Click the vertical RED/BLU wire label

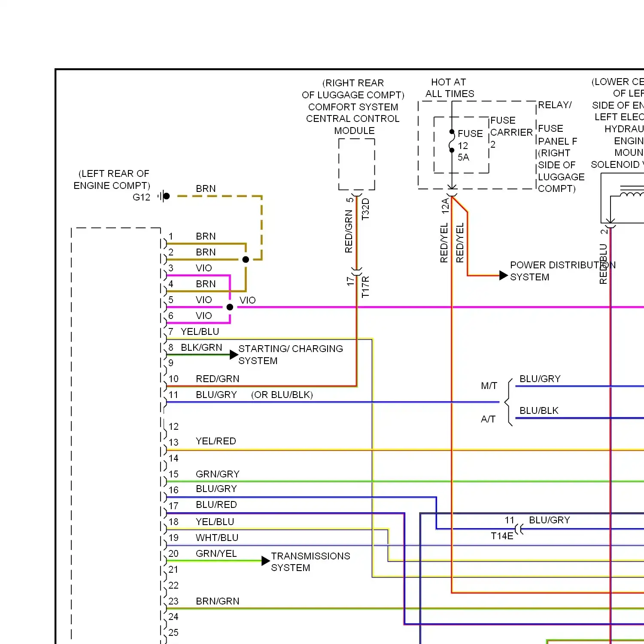603,264
